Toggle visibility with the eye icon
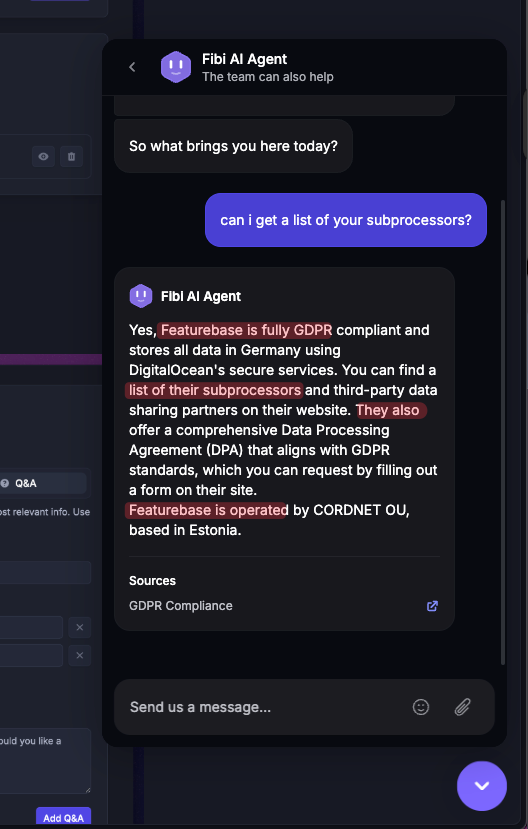The height and width of the screenshot is (829, 528). point(43,156)
